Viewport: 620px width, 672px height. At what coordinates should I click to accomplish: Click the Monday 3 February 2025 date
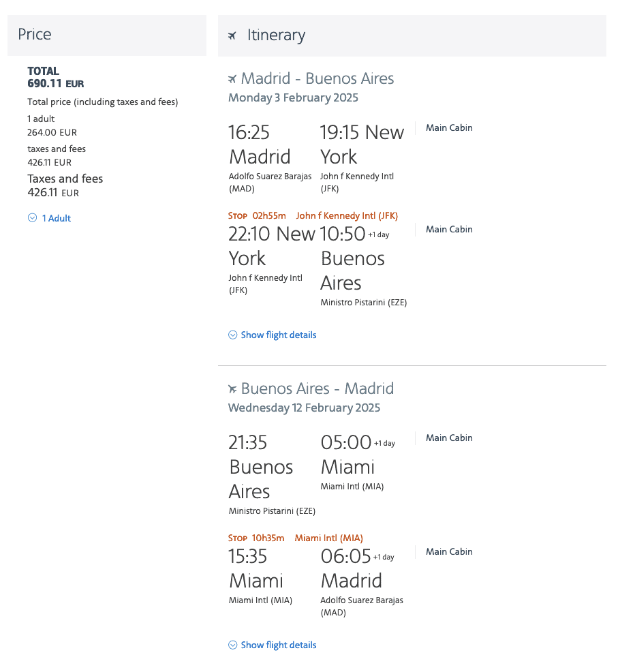click(x=293, y=97)
